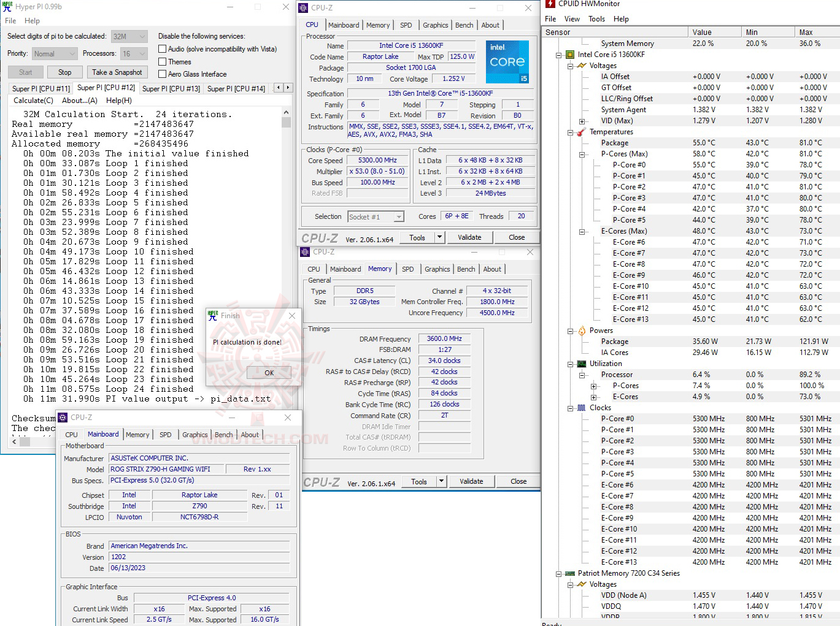This screenshot has width=840, height=626.
Task: Collapse the Powers section
Action: click(571, 330)
